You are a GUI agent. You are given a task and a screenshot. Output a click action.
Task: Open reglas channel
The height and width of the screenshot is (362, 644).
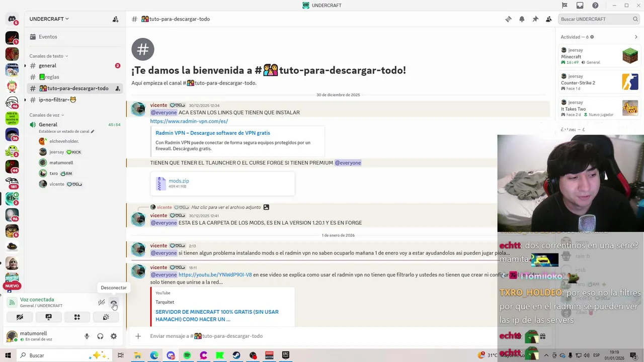74,77
